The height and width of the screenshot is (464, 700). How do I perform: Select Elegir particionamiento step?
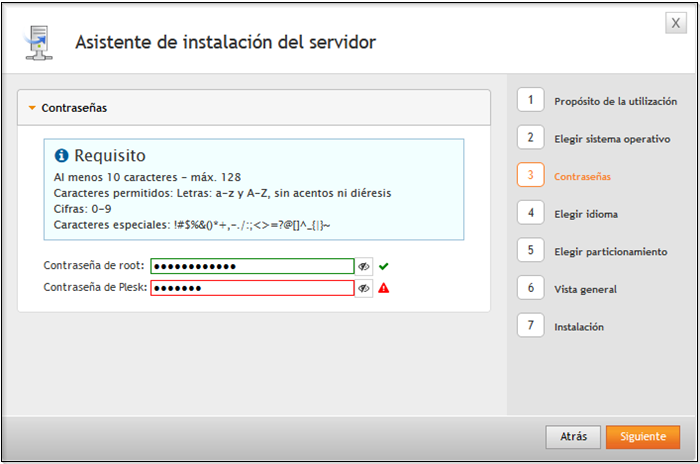tap(611, 252)
